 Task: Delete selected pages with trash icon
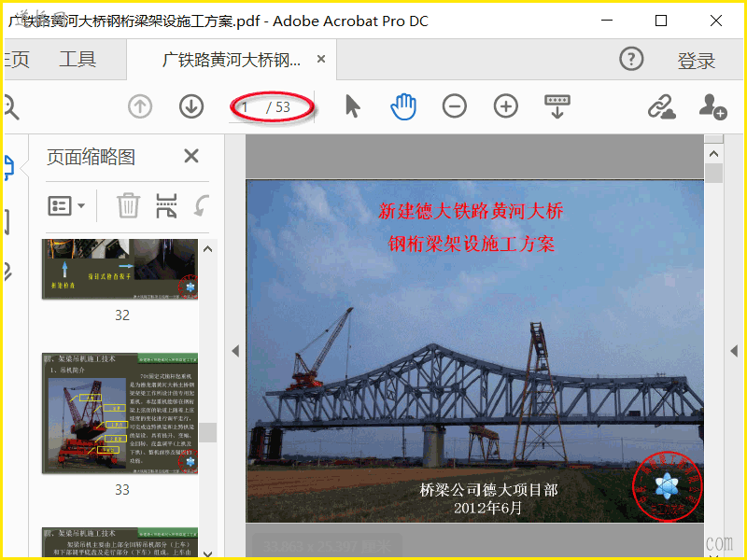pos(129,205)
